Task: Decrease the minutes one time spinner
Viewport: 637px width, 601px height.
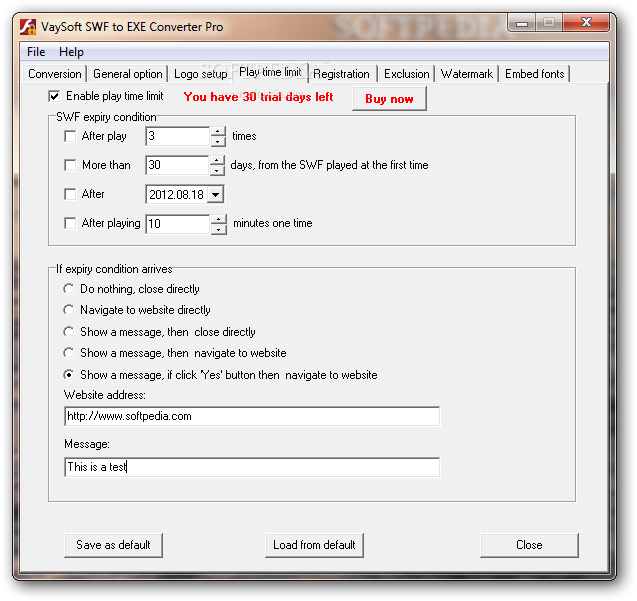Action: (x=219, y=230)
